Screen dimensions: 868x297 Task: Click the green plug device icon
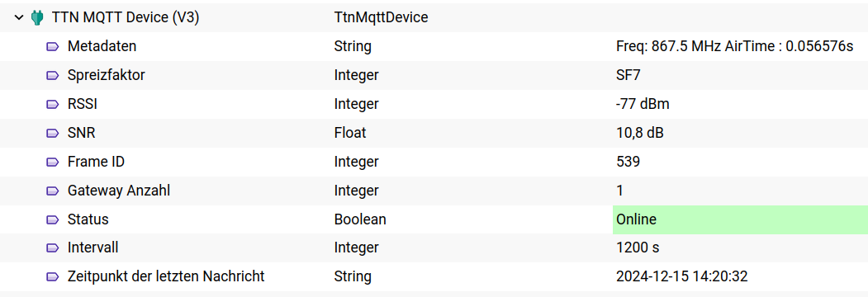[37, 17]
